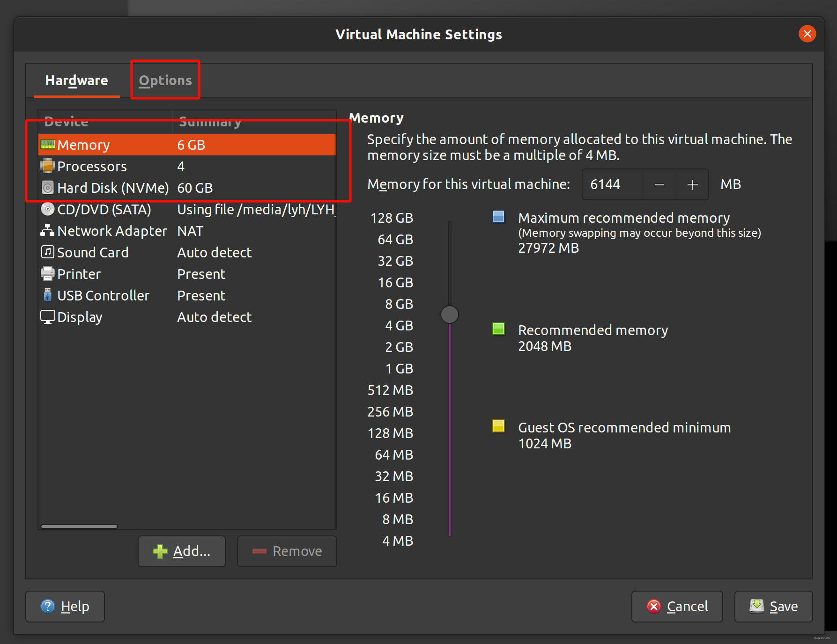Cancel the settings dialog

(677, 607)
